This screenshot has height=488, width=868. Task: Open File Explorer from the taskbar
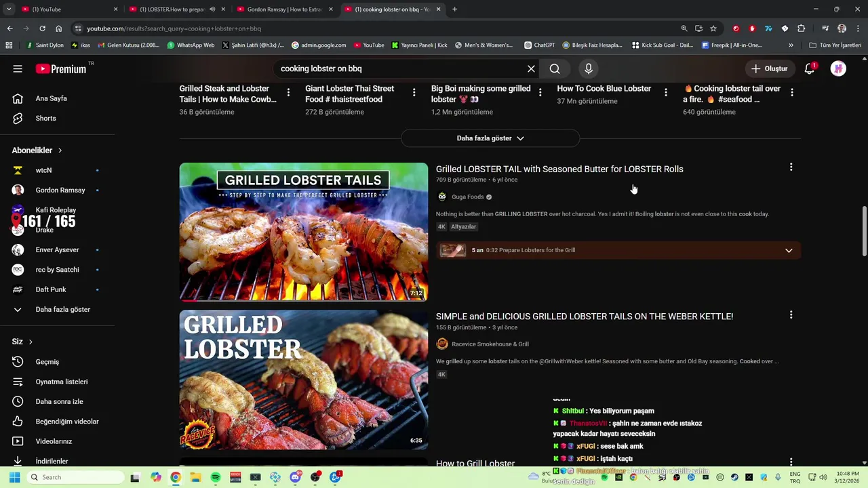(x=195, y=477)
